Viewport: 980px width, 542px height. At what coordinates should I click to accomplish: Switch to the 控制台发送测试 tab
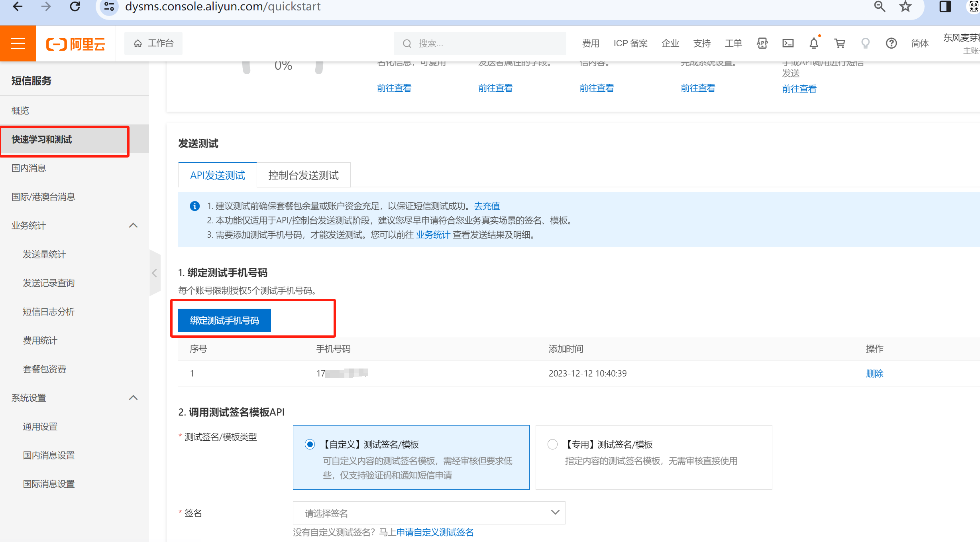[303, 175]
